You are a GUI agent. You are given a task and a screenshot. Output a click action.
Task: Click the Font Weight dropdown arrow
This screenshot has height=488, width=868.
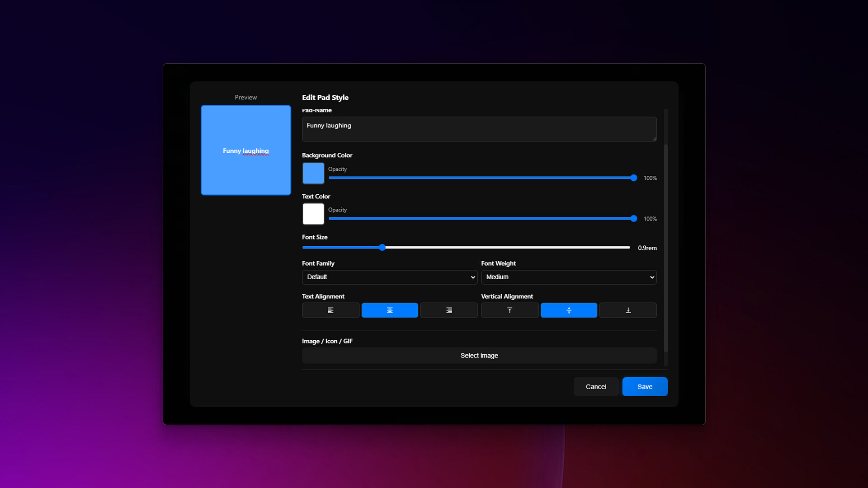pos(652,277)
